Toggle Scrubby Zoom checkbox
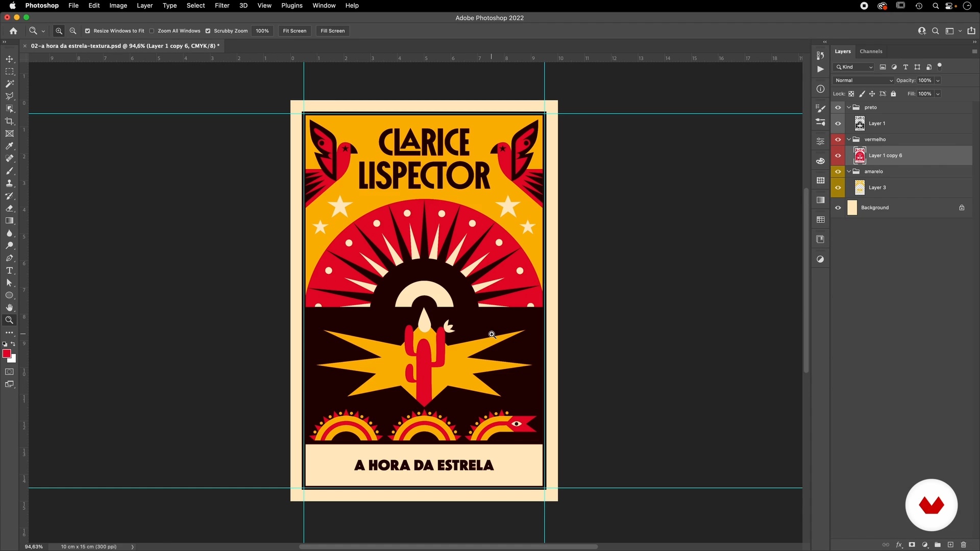This screenshot has width=980, height=551. [x=208, y=31]
